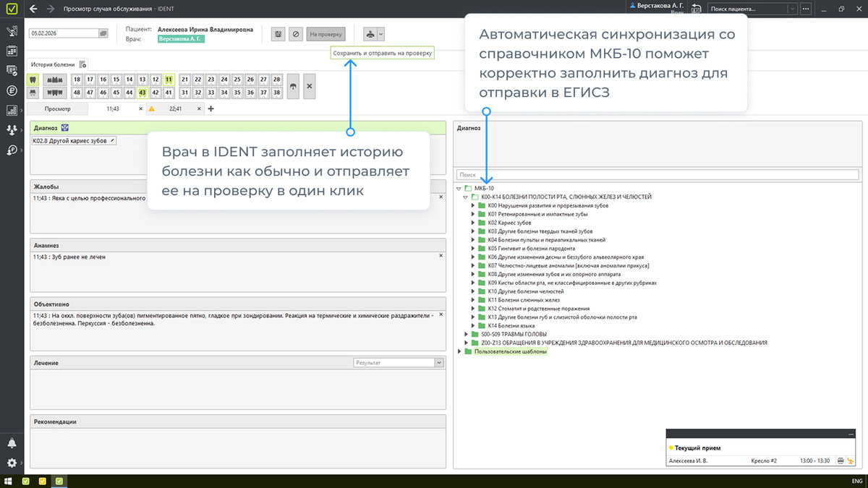Click the diagnosis Поиск search field
The image size is (868, 488).
(658, 175)
